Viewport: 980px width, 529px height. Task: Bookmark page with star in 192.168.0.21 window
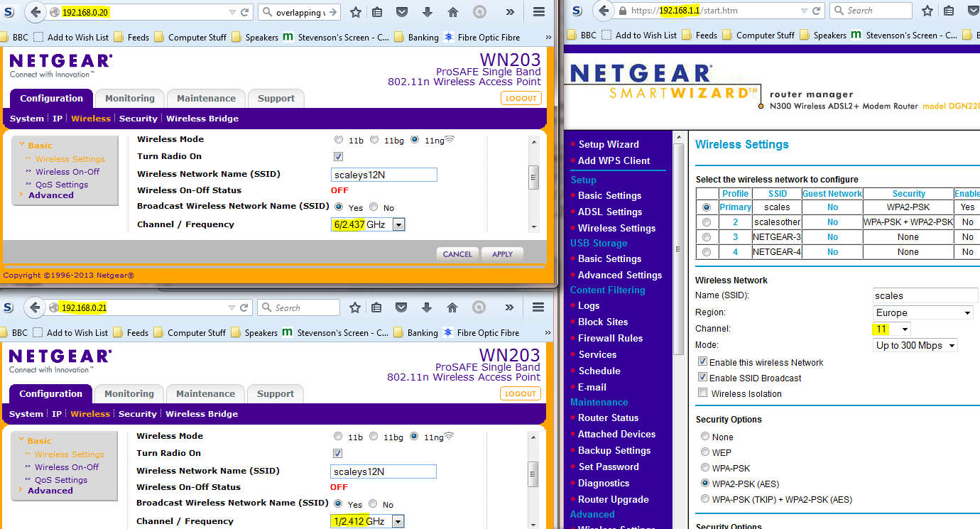tap(355, 307)
